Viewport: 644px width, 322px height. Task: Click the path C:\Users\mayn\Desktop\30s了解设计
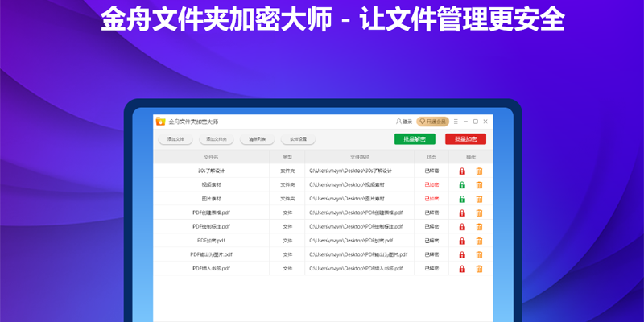coord(351,171)
